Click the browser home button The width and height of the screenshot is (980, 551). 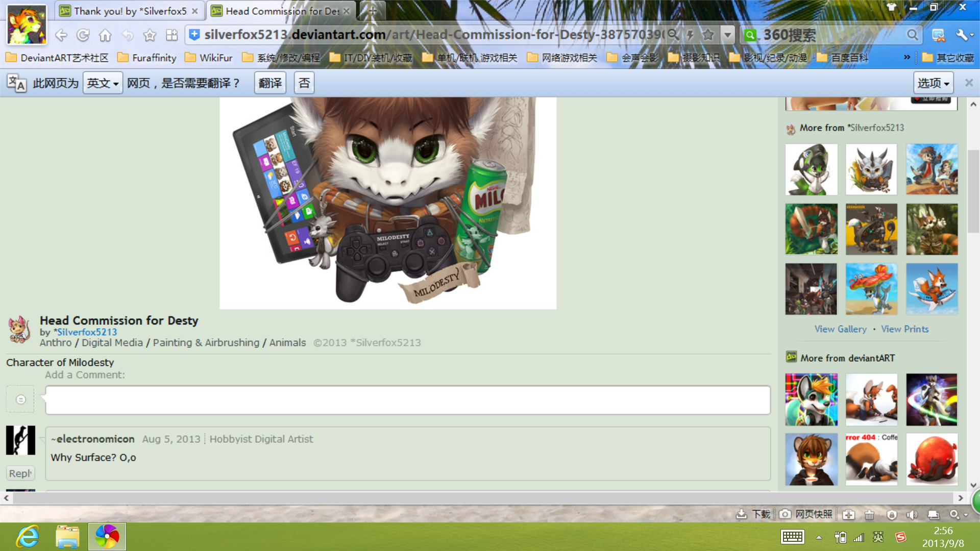point(105,35)
